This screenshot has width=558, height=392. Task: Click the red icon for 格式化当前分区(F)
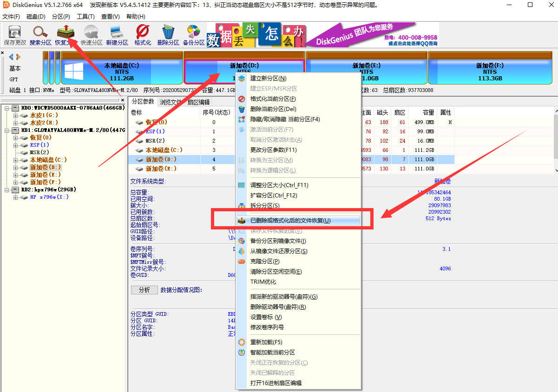pos(241,99)
